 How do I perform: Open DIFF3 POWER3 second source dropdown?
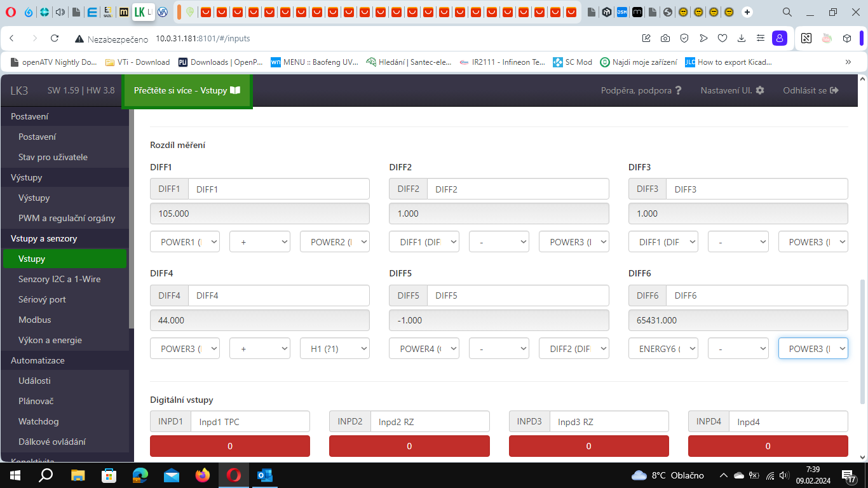coord(813,241)
